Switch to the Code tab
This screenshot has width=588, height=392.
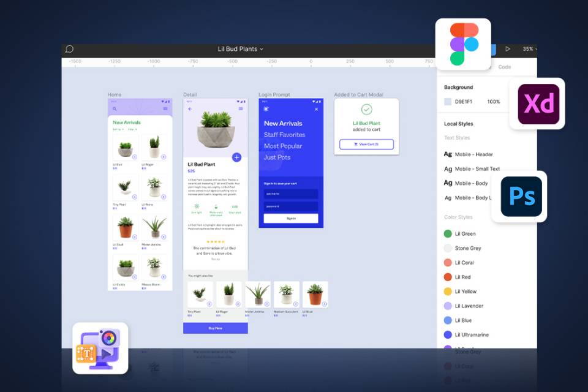point(505,67)
